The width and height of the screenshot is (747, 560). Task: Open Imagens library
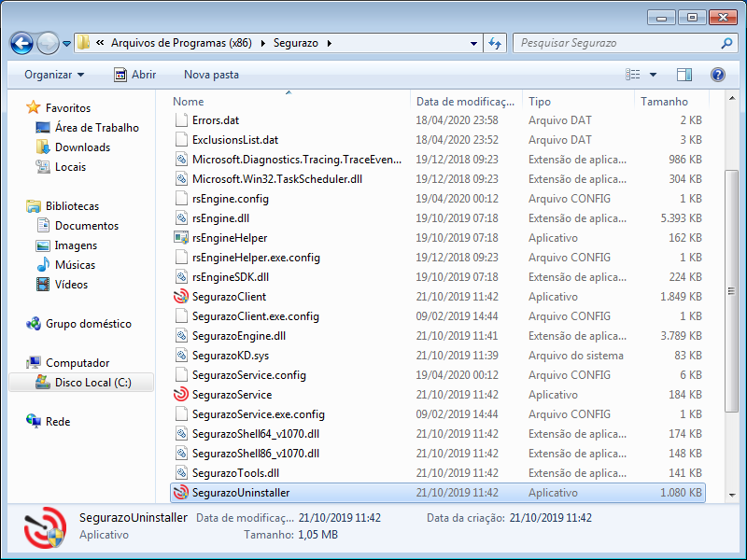76,245
